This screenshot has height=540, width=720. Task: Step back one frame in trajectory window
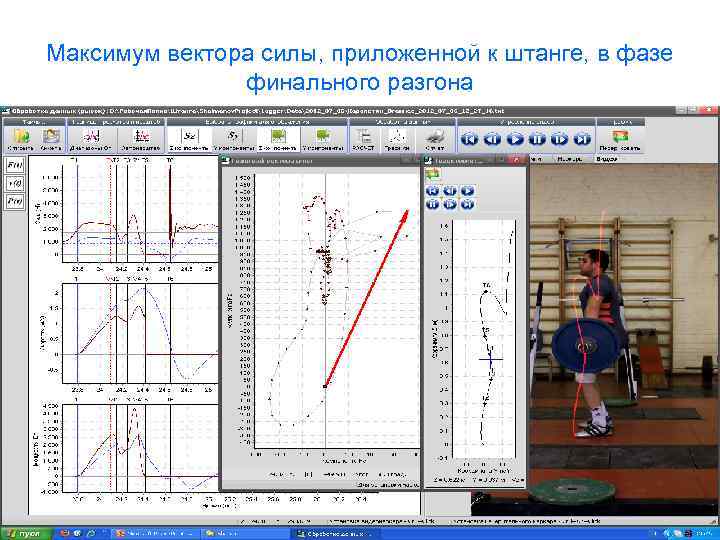(450, 191)
